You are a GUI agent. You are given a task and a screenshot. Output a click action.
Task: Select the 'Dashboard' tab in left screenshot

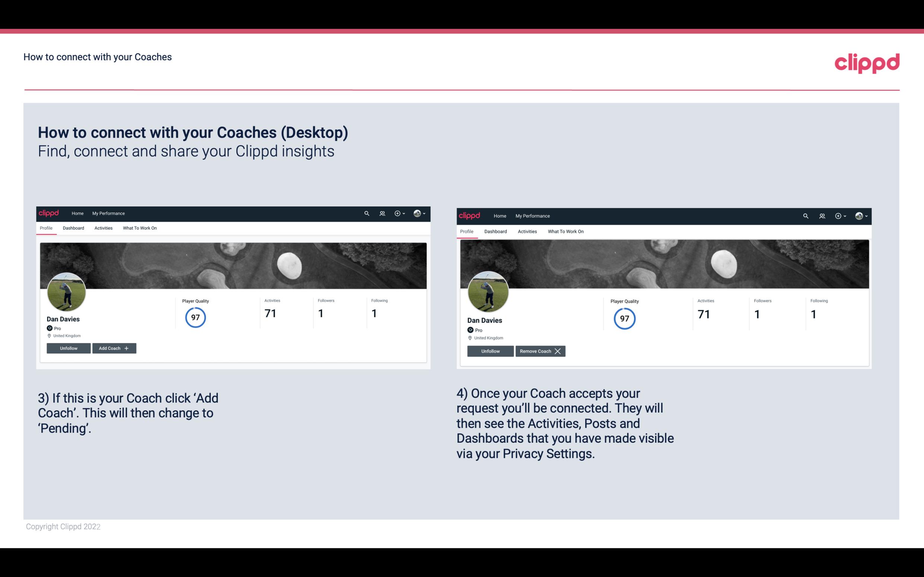pos(73,228)
